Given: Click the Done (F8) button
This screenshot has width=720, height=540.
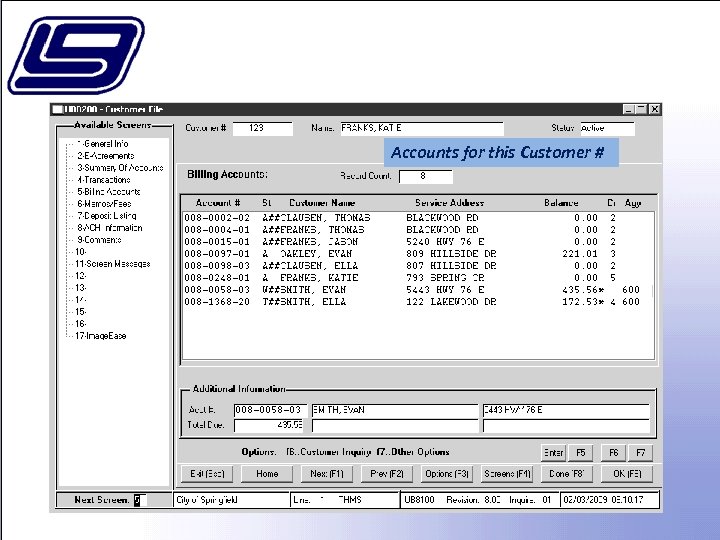Looking at the screenshot, I should tap(567, 473).
